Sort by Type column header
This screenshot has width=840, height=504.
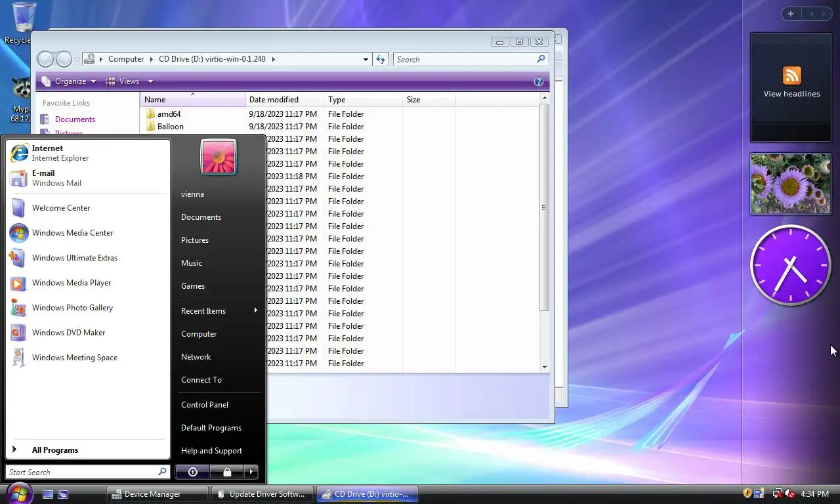click(364, 100)
